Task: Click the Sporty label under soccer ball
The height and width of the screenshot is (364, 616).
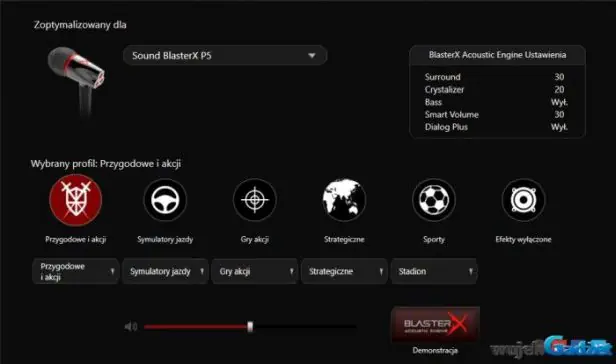Action: click(x=434, y=240)
